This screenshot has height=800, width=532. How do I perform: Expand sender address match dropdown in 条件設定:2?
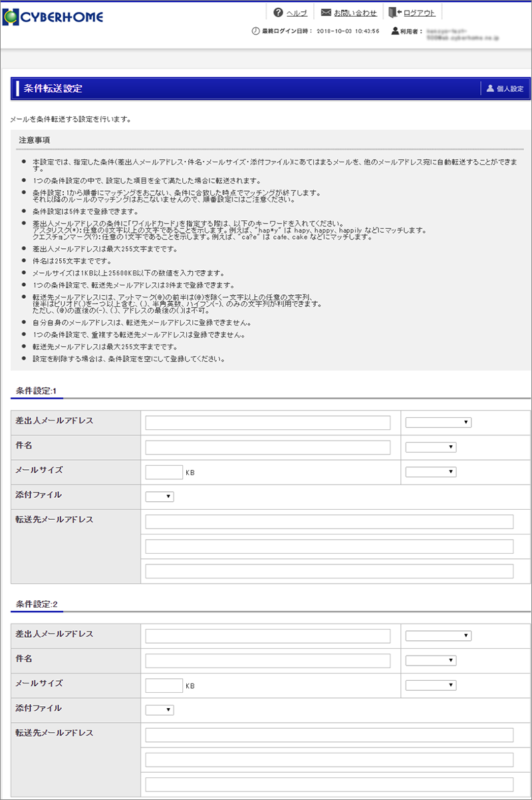point(438,636)
